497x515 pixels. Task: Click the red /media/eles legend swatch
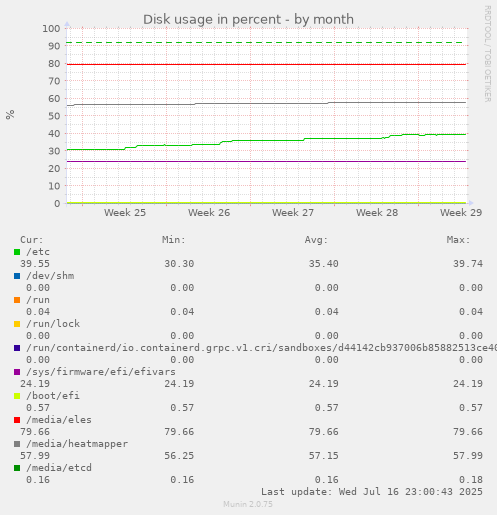coord(17,420)
